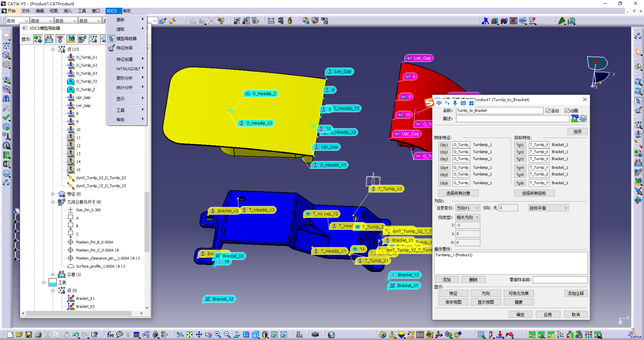Open the 统计分析 submenu
644x340 pixels.
[x=126, y=87]
